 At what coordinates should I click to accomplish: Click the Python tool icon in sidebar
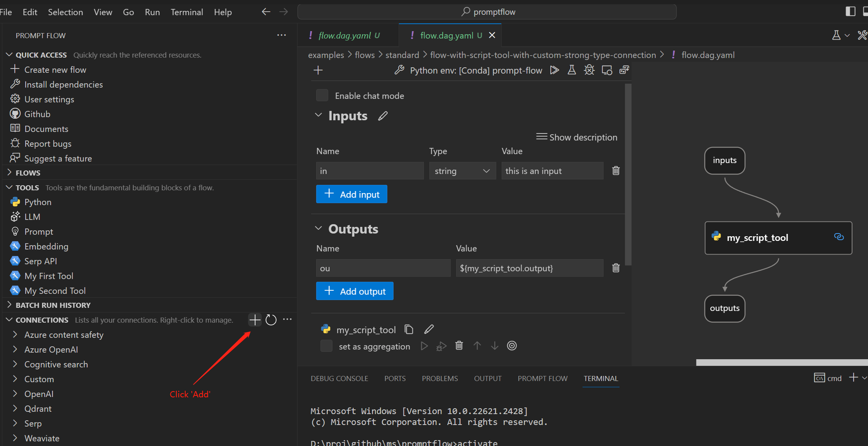click(x=15, y=202)
